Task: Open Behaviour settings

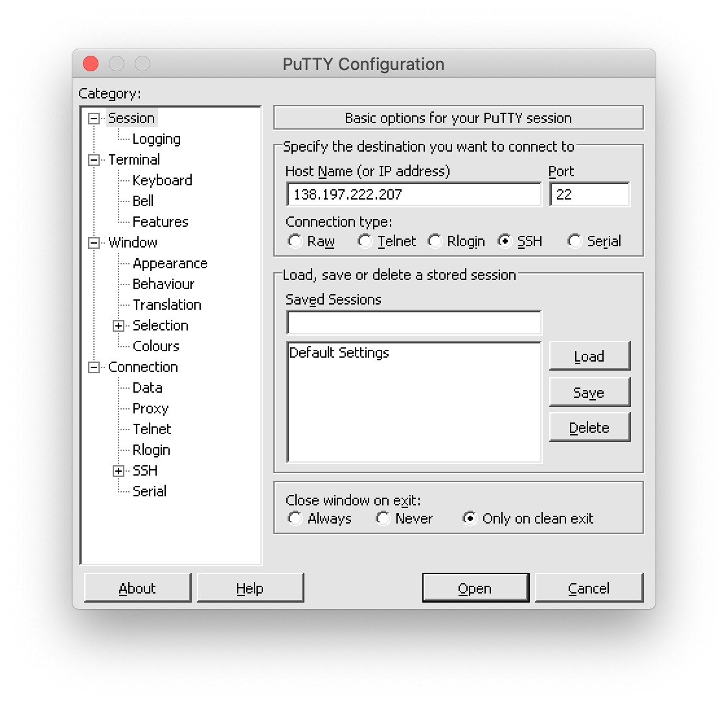Action: tap(163, 284)
